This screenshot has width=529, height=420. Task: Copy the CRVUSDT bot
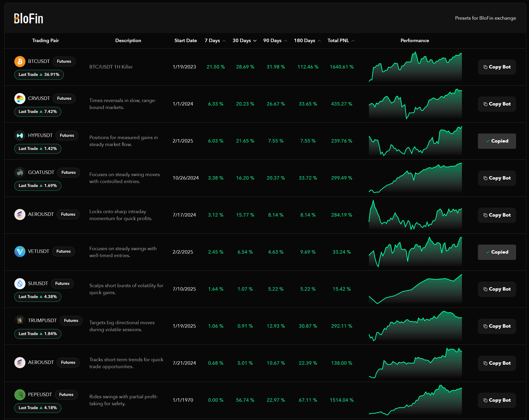point(497,104)
